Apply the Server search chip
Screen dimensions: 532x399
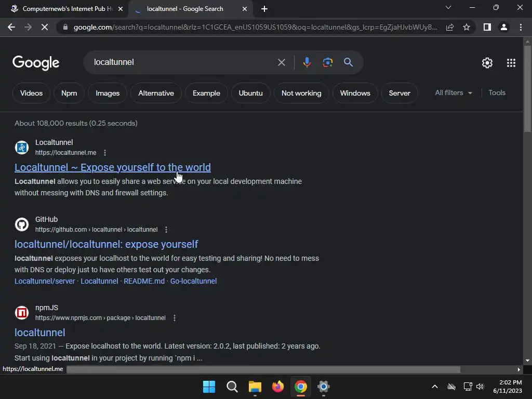[x=400, y=93]
